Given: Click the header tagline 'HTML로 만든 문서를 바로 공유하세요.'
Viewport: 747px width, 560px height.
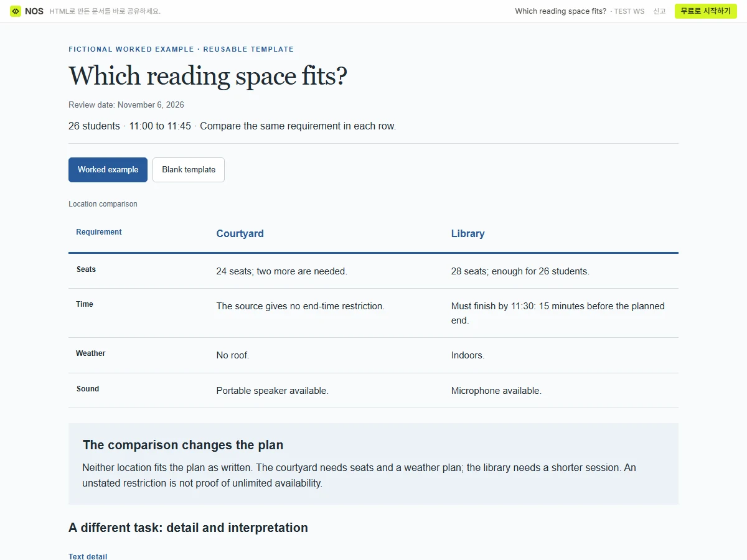Looking at the screenshot, I should click(x=105, y=11).
